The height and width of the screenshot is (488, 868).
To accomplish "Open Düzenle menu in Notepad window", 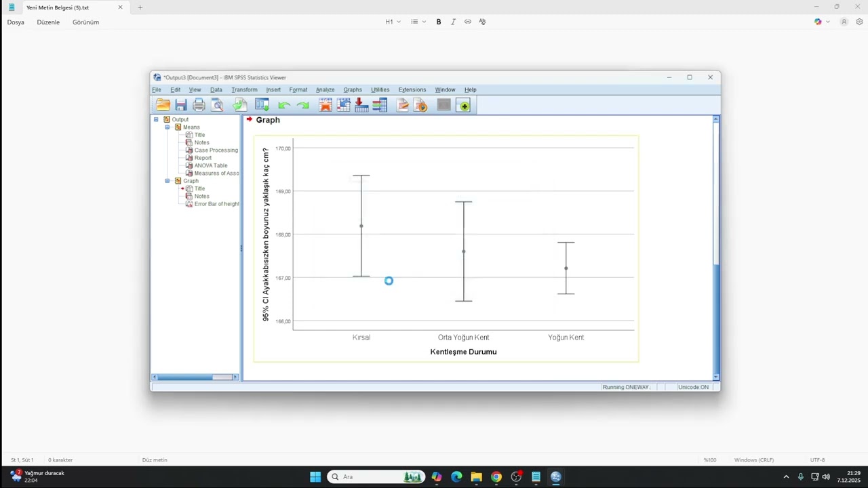I will (48, 22).
